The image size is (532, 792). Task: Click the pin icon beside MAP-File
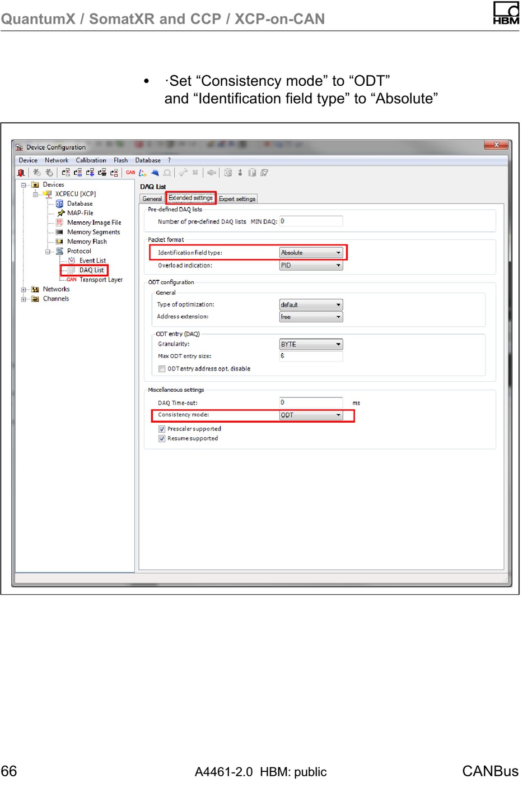click(61, 213)
